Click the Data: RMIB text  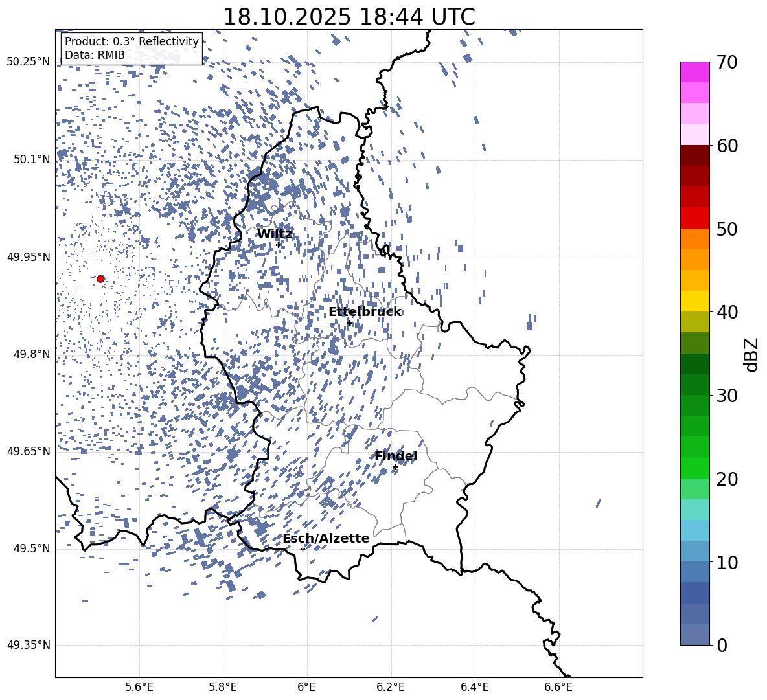click(95, 55)
